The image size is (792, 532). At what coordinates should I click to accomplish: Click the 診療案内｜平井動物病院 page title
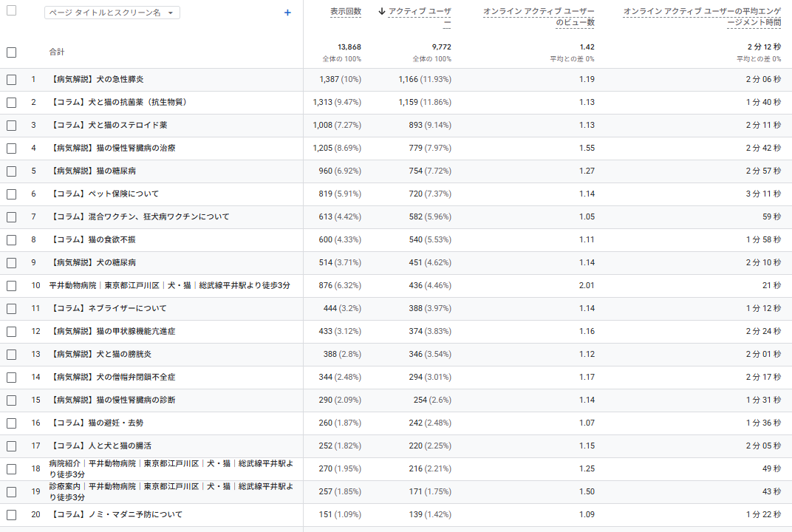171,491
